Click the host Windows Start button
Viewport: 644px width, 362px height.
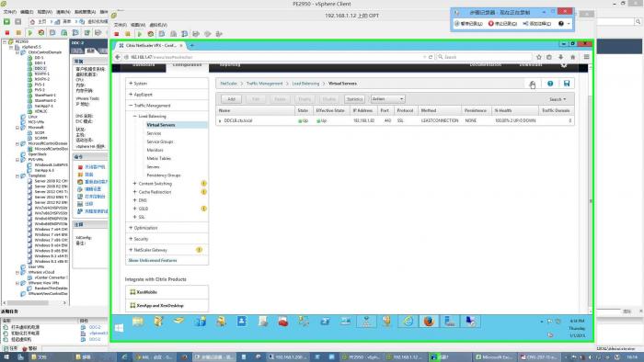pyautogui.click(x=6, y=357)
